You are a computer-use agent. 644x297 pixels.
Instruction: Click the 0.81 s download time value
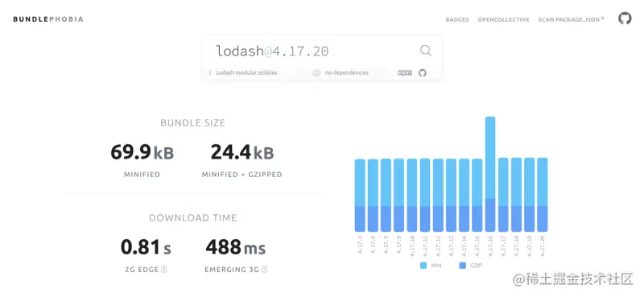pos(146,248)
